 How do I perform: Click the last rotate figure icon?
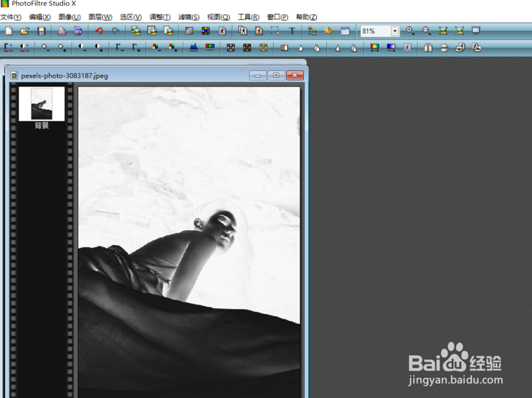[477, 48]
